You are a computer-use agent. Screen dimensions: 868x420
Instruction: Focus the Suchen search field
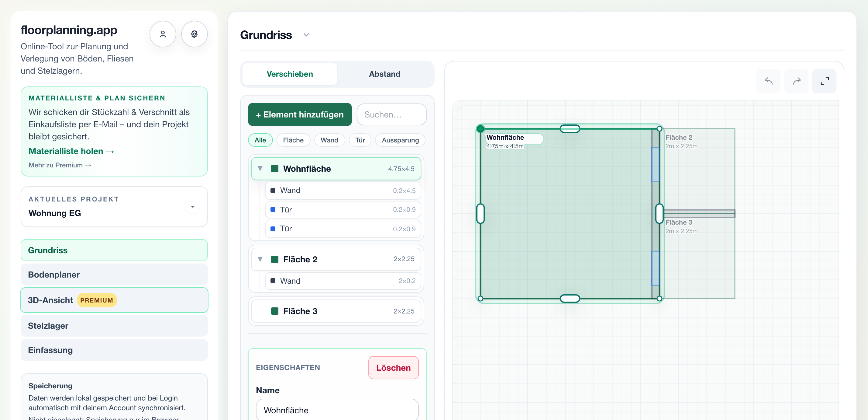tap(391, 115)
